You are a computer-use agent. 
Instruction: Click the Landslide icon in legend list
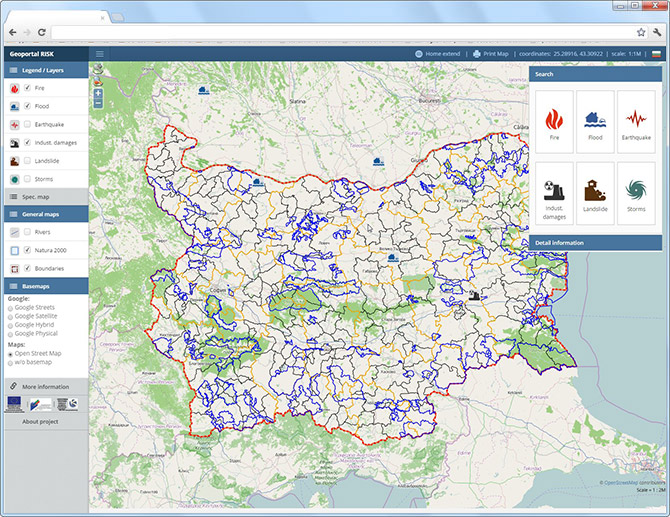[x=15, y=162]
